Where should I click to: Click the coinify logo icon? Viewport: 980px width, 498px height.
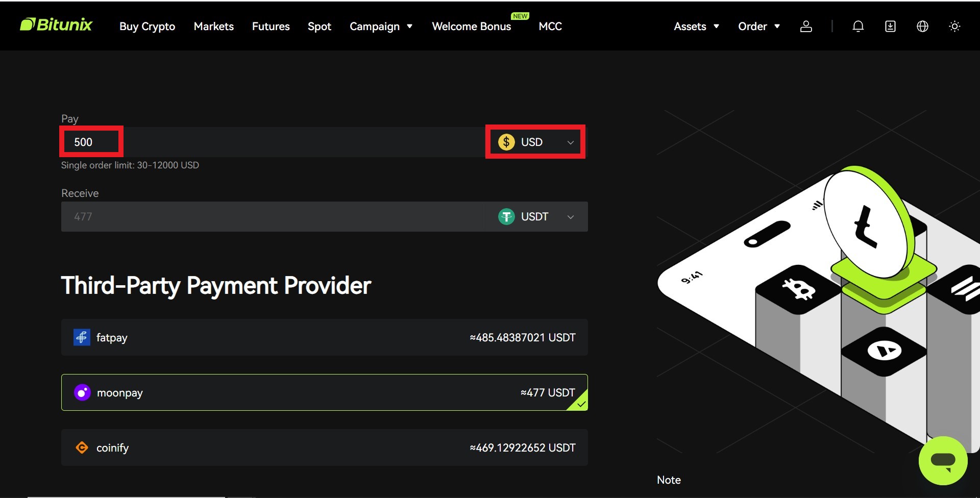pyautogui.click(x=82, y=447)
